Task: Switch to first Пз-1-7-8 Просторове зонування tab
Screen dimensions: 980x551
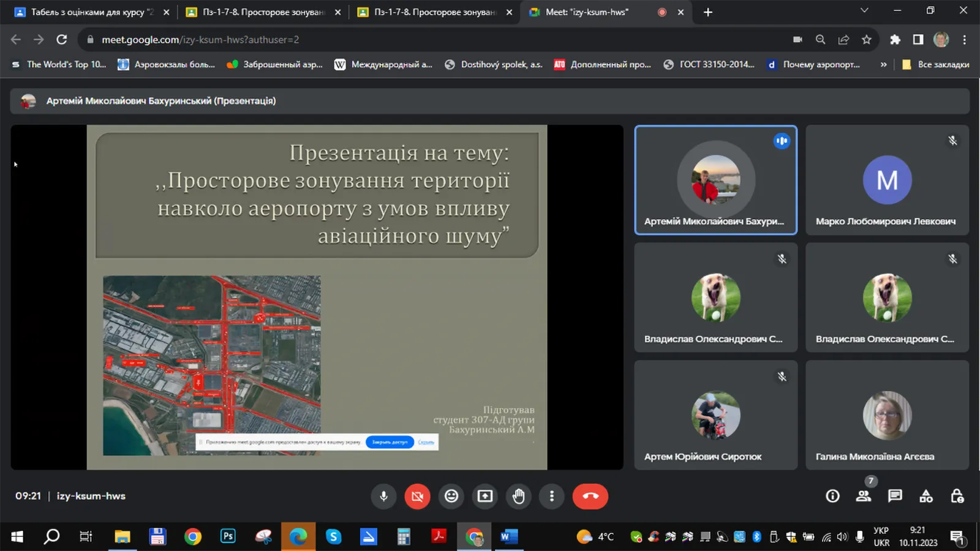Action: [x=263, y=12]
